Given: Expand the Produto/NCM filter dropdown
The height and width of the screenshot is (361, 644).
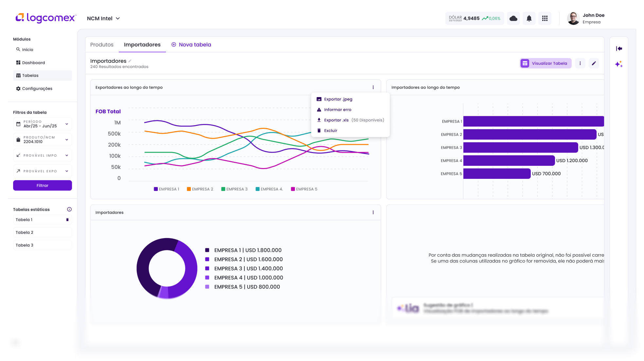Looking at the screenshot, I should (67, 140).
